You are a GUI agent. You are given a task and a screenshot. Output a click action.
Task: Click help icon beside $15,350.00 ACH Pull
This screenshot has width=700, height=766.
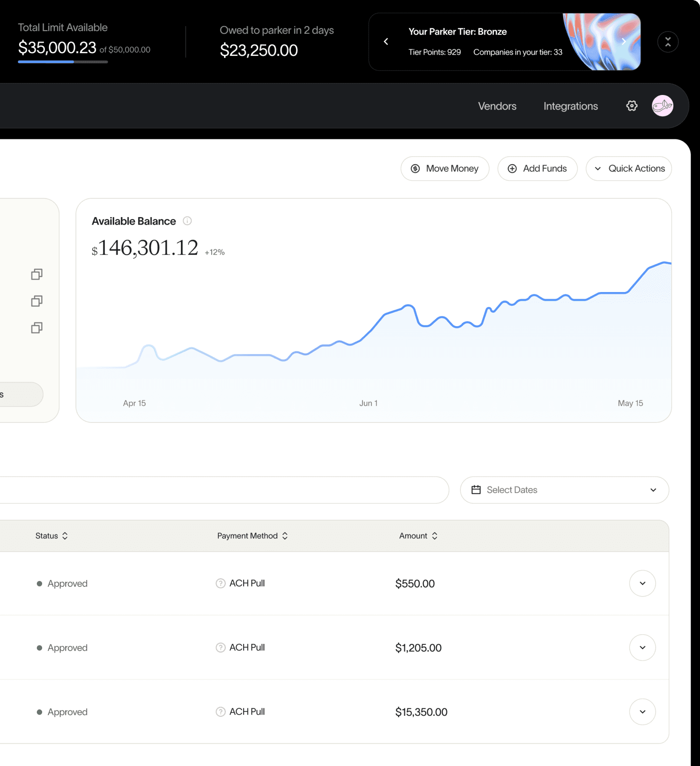pos(220,711)
